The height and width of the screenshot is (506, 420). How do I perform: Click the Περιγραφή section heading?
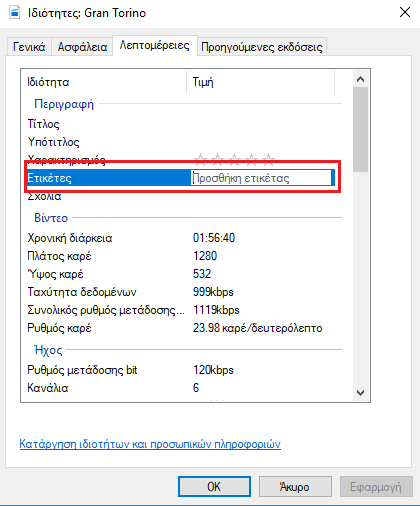pyautogui.click(x=64, y=104)
